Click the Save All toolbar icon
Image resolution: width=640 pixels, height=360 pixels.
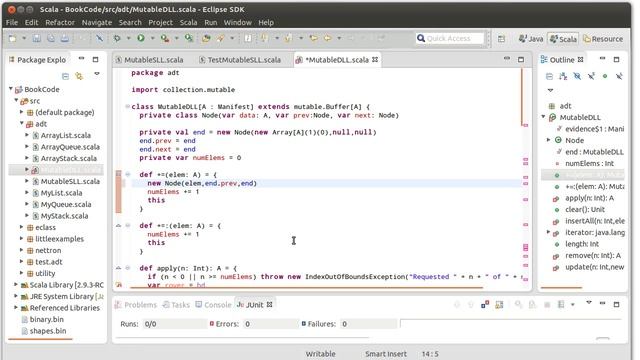point(51,38)
